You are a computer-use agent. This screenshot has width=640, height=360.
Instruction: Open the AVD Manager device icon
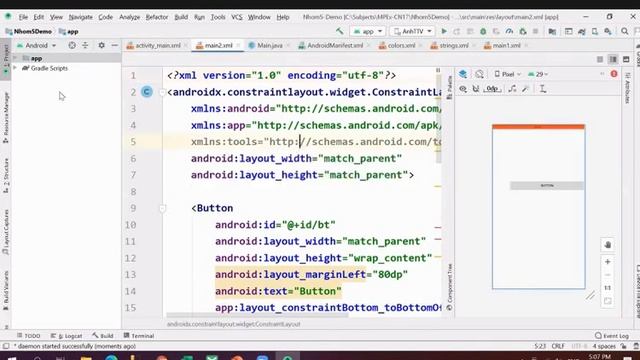595,31
